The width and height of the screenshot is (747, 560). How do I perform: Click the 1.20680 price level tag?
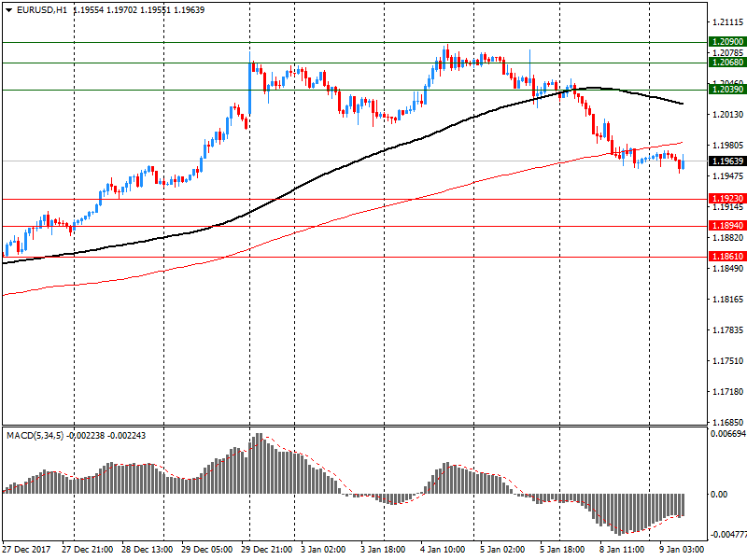pos(726,63)
